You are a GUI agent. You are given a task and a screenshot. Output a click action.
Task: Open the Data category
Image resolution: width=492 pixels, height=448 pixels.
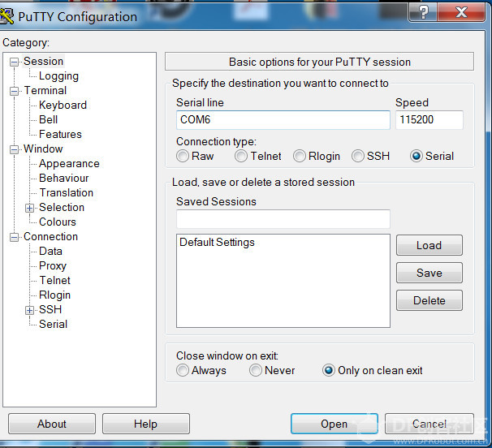click(x=50, y=251)
